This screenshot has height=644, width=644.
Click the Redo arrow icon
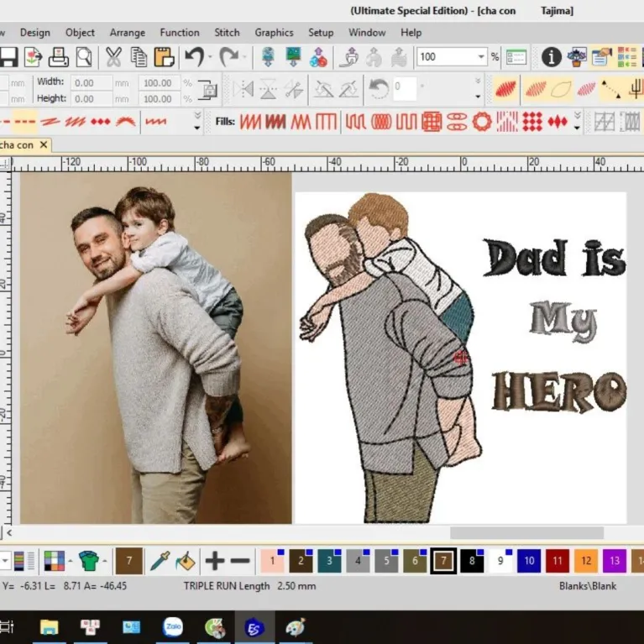tap(228, 57)
